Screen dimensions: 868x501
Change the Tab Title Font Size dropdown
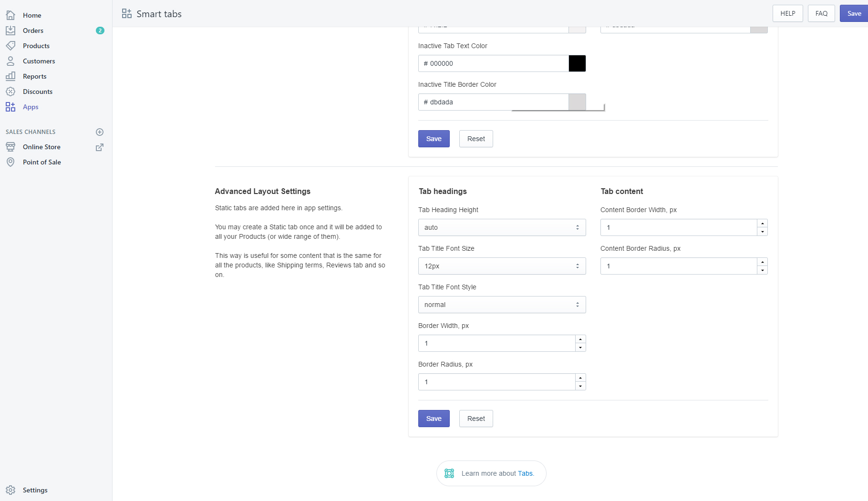coord(501,266)
